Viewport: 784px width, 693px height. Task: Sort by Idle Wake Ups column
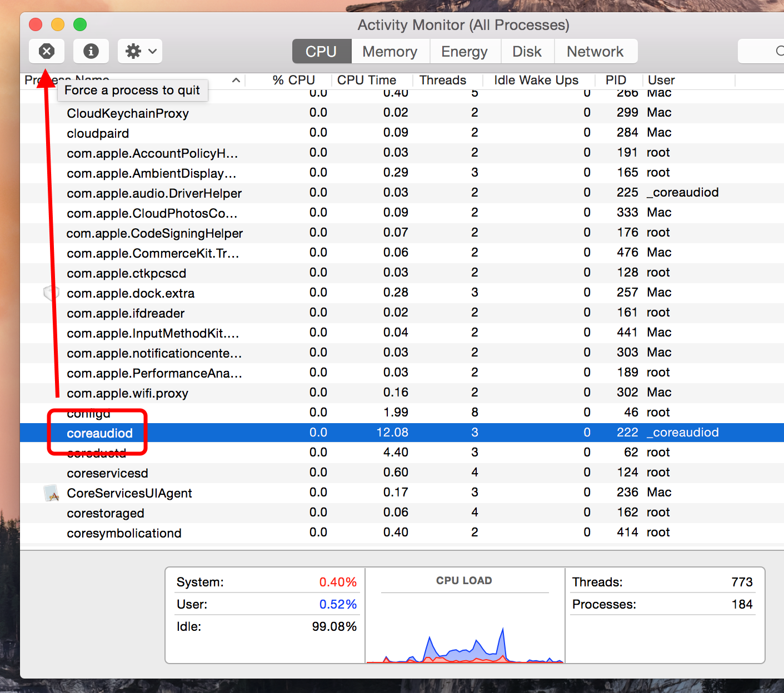pos(536,81)
